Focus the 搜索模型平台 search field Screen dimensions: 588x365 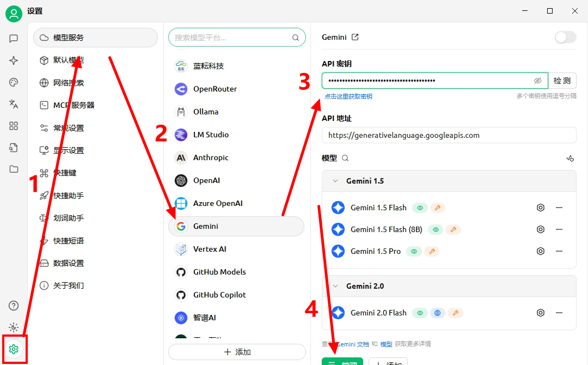[237, 38]
